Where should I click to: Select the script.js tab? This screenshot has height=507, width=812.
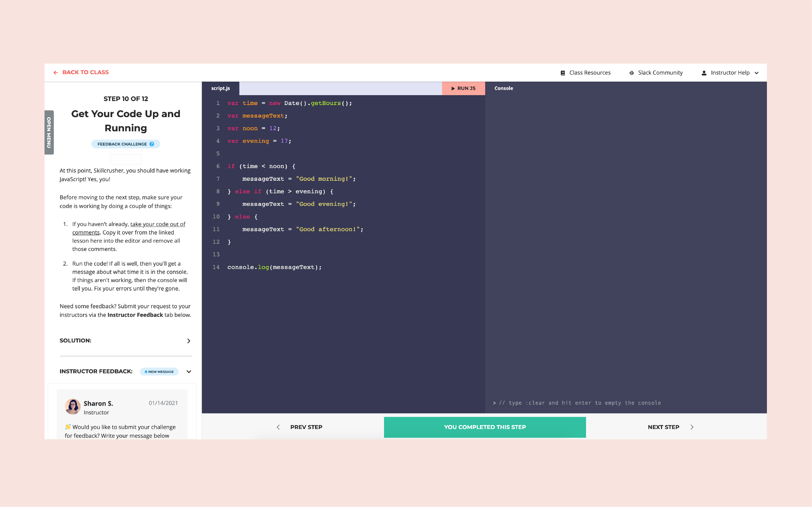pyautogui.click(x=220, y=88)
